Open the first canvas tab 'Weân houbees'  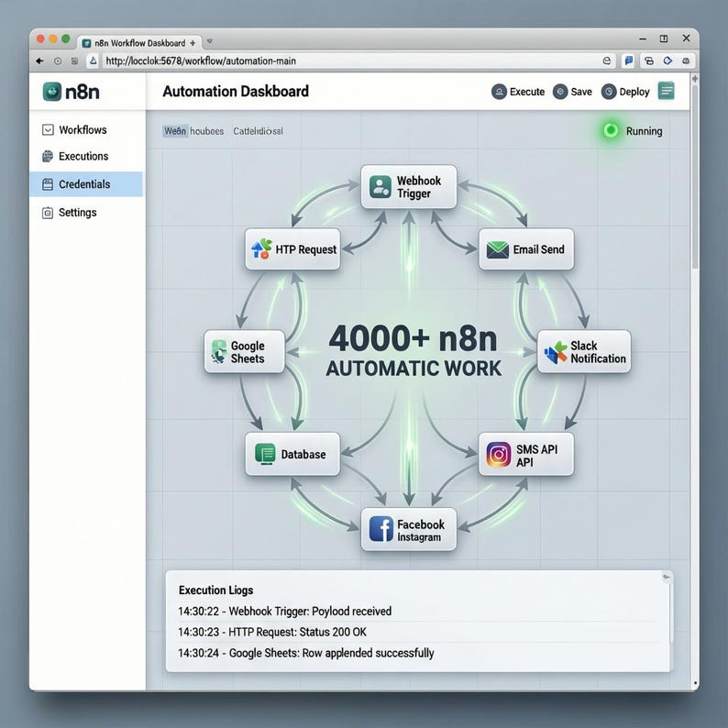point(193,131)
